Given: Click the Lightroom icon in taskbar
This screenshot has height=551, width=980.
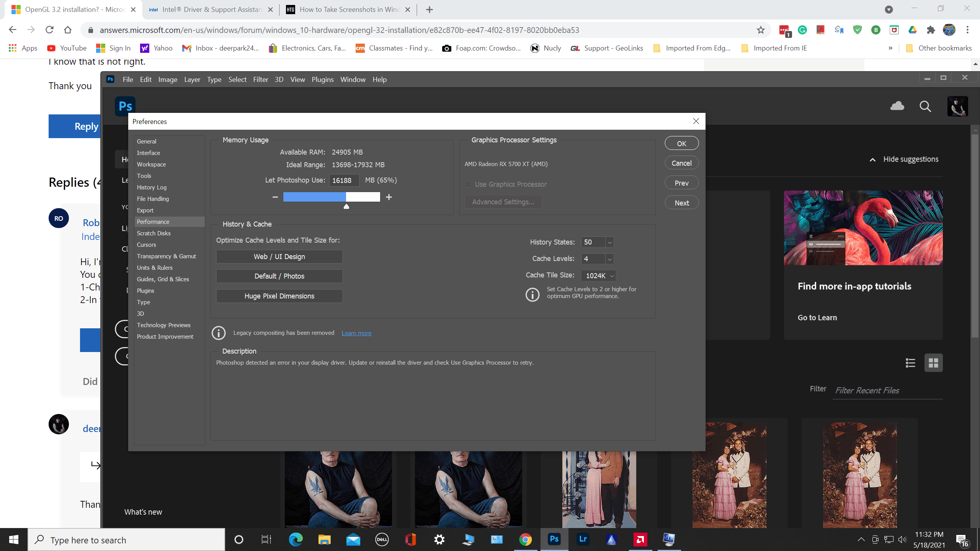Looking at the screenshot, I should tap(582, 540).
